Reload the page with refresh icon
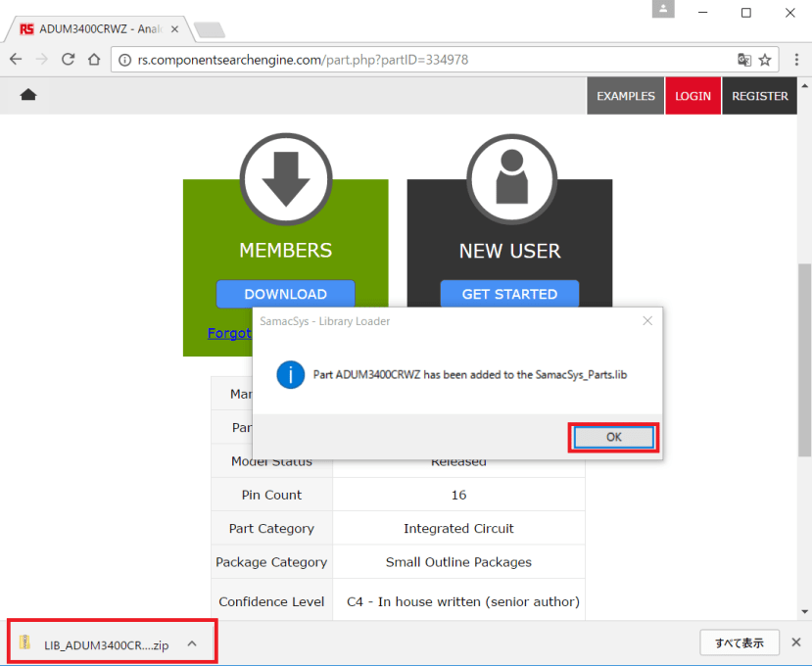 click(x=69, y=60)
